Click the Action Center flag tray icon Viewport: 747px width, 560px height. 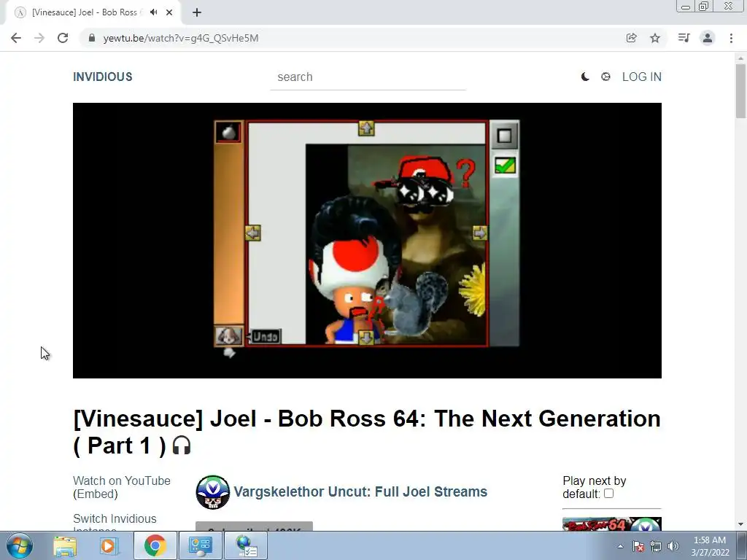[638, 546]
